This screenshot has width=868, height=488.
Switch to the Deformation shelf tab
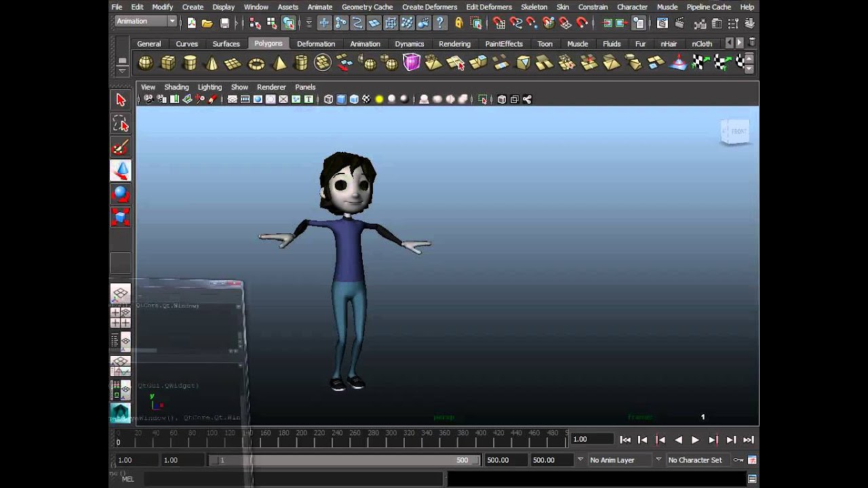click(x=316, y=44)
